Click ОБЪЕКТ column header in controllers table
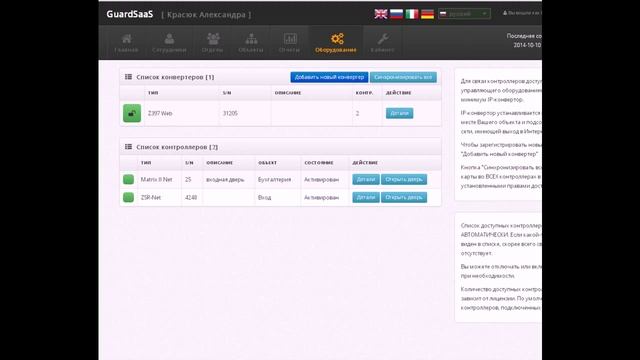The image size is (640, 360). (x=267, y=163)
